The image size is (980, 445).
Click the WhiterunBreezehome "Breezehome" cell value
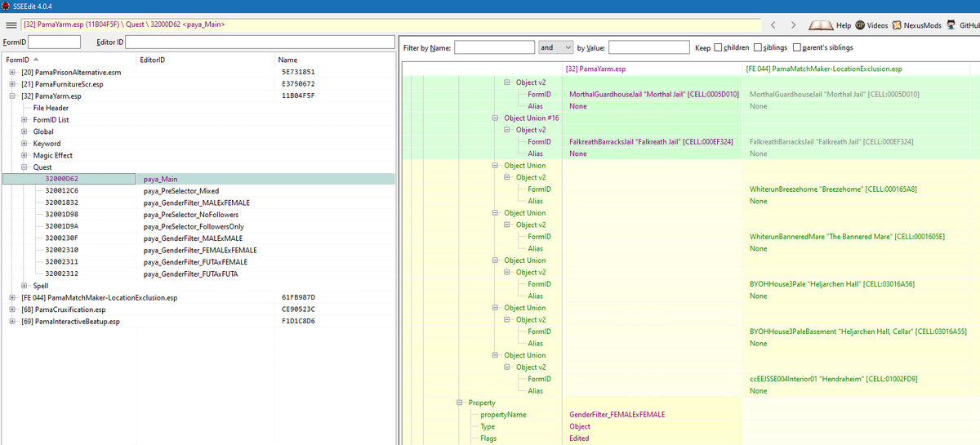pyautogui.click(x=833, y=189)
